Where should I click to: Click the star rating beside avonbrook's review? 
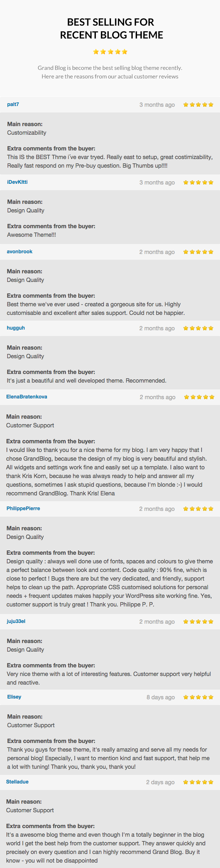198,252
